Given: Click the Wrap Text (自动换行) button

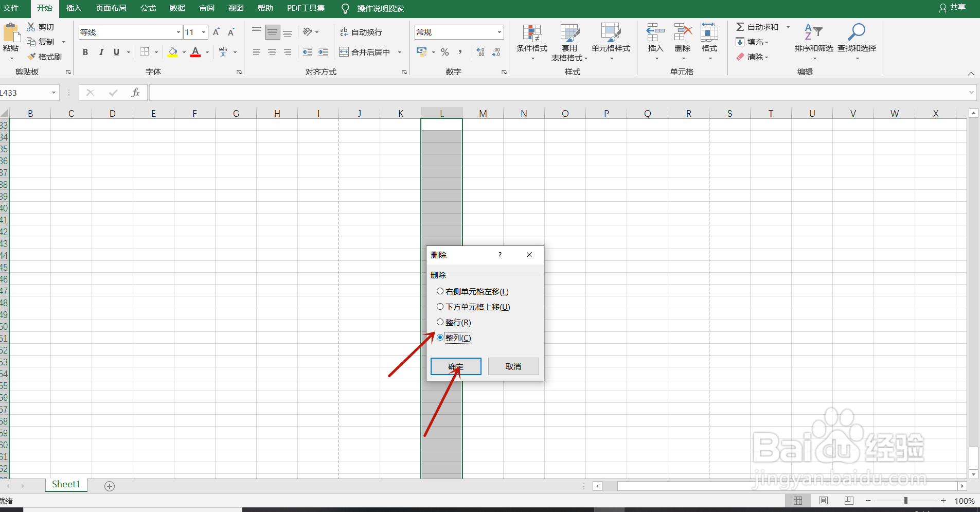Looking at the screenshot, I should coord(361,32).
